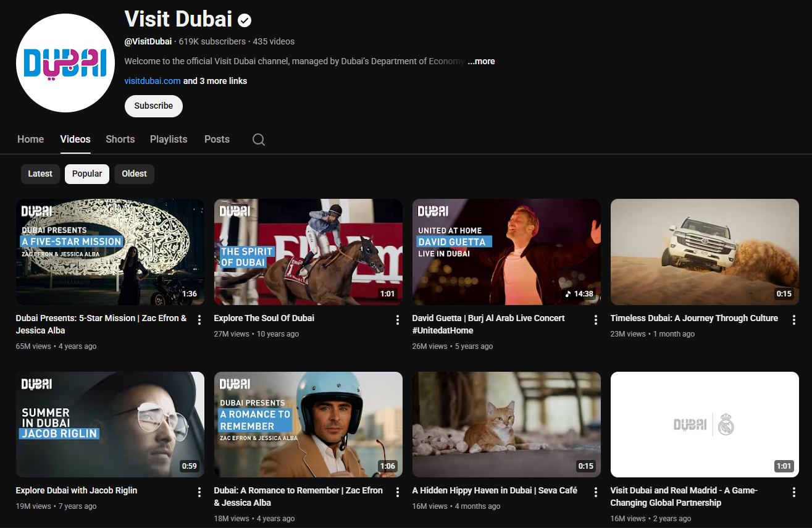Open options menu for Explore The Soul Of Dubai
The width and height of the screenshot is (812, 528).
[x=398, y=320]
